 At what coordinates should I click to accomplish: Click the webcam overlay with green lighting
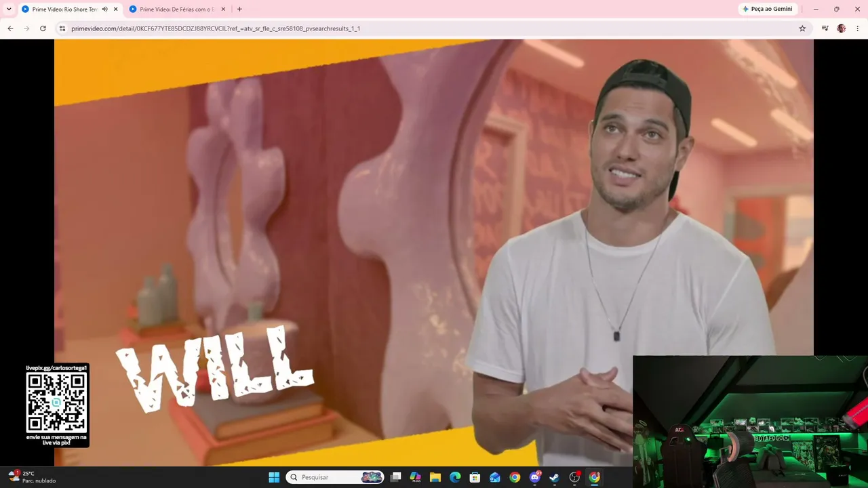[x=750, y=422]
